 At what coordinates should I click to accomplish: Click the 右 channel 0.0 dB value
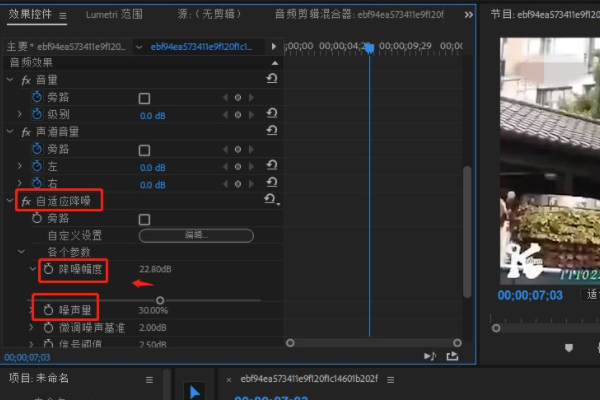(153, 185)
